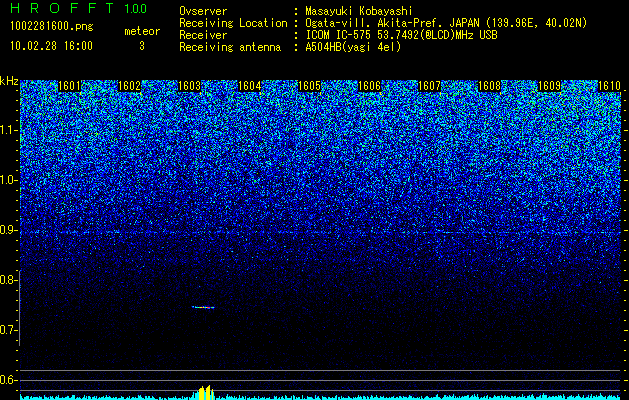Image resolution: width=629 pixels, height=400 pixels.
Task: Click the observer name Masayuki Kobayashi
Action: (x=359, y=11)
